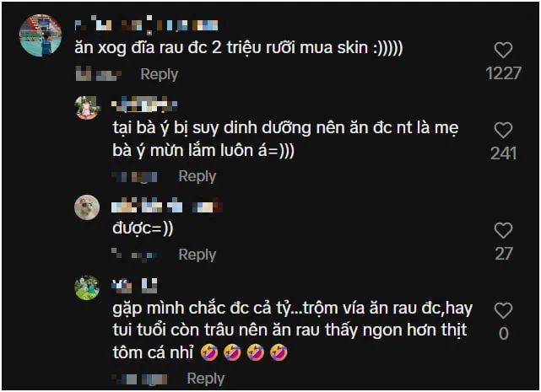541x392 pixels.
Task: Open avatar of the "suy dinh dưỡng" commenter
Action: (x=87, y=108)
